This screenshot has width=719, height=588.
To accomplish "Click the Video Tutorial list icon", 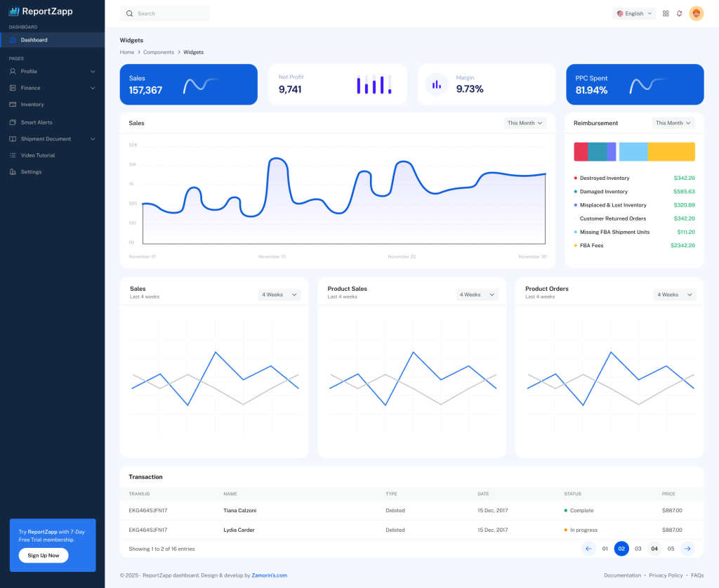I will coord(13,155).
